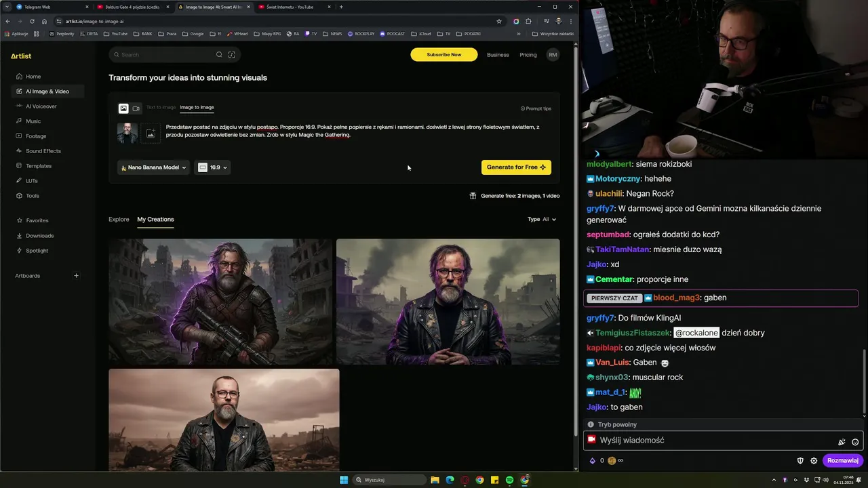Open Wszystkie zakładki folder
The image size is (868, 488).
[553, 33]
